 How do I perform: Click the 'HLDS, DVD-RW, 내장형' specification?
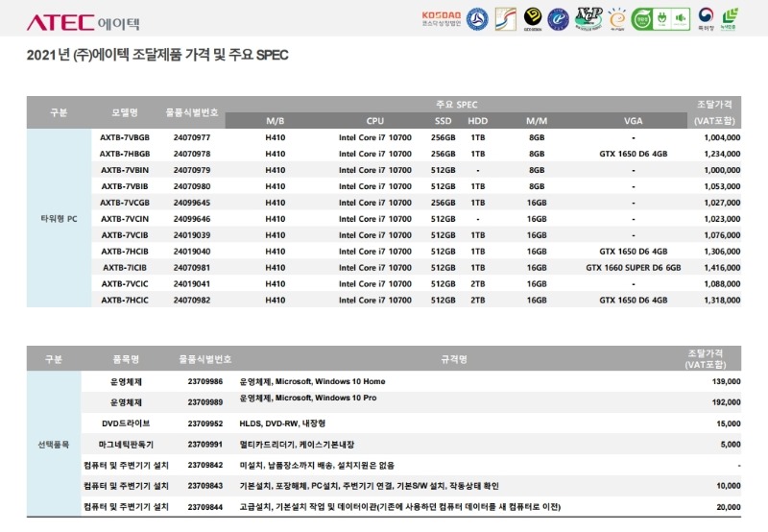[x=282, y=423]
